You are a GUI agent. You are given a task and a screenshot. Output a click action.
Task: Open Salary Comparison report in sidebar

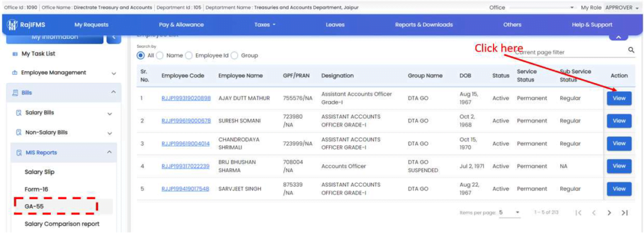[62, 224]
